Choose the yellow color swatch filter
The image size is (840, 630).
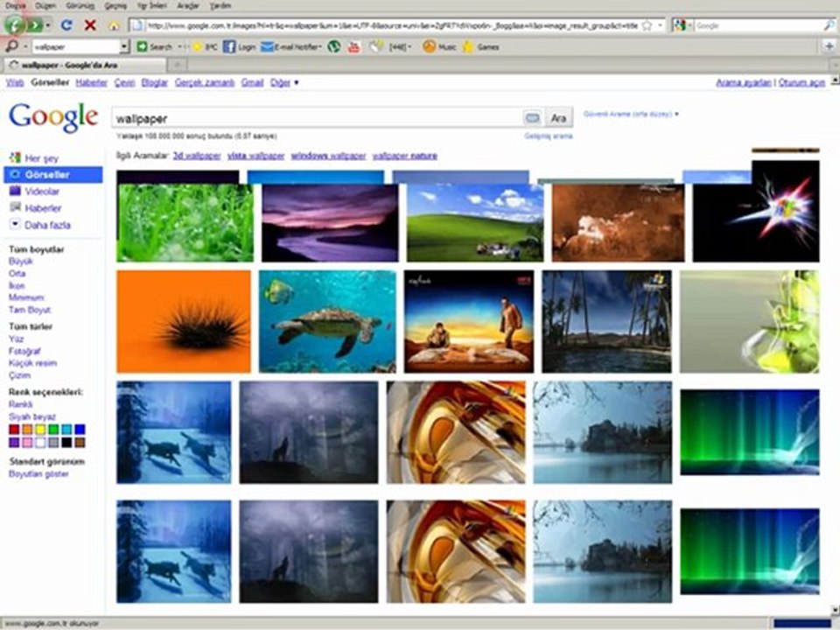pos(40,429)
